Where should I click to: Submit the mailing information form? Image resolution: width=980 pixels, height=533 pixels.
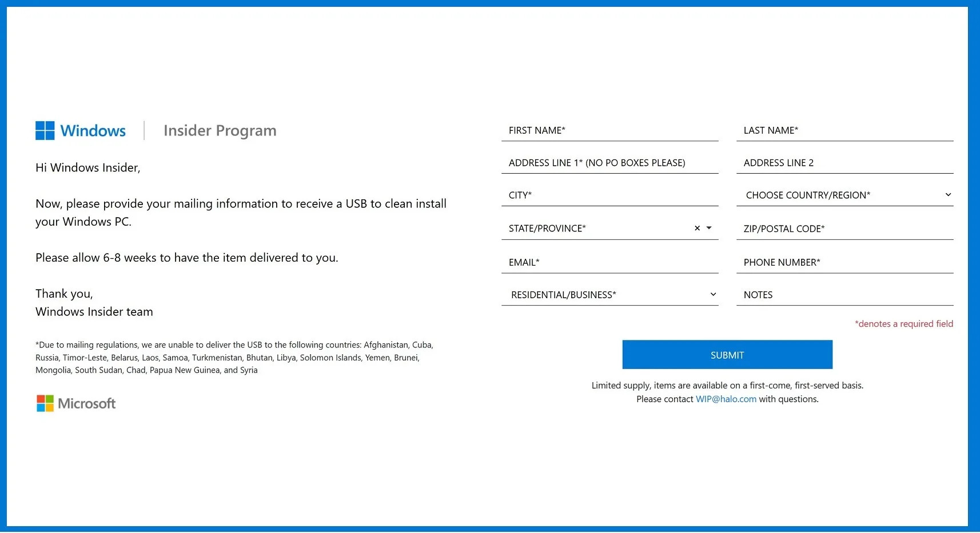(727, 355)
